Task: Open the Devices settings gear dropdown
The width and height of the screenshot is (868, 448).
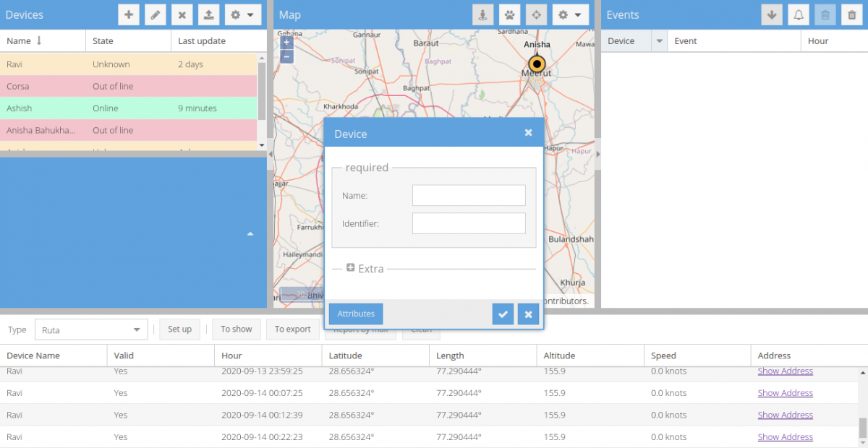Action: pos(242,14)
